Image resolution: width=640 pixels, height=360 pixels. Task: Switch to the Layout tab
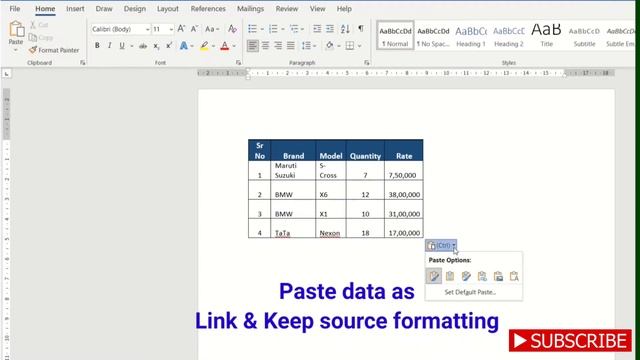(168, 9)
